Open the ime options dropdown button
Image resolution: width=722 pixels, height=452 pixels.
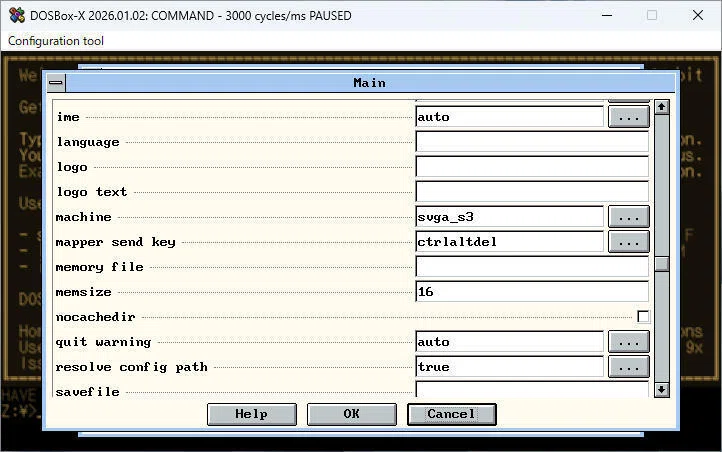click(629, 117)
